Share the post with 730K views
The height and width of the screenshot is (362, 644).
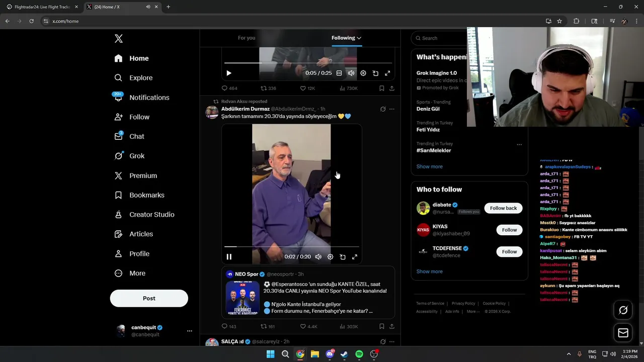392,88
